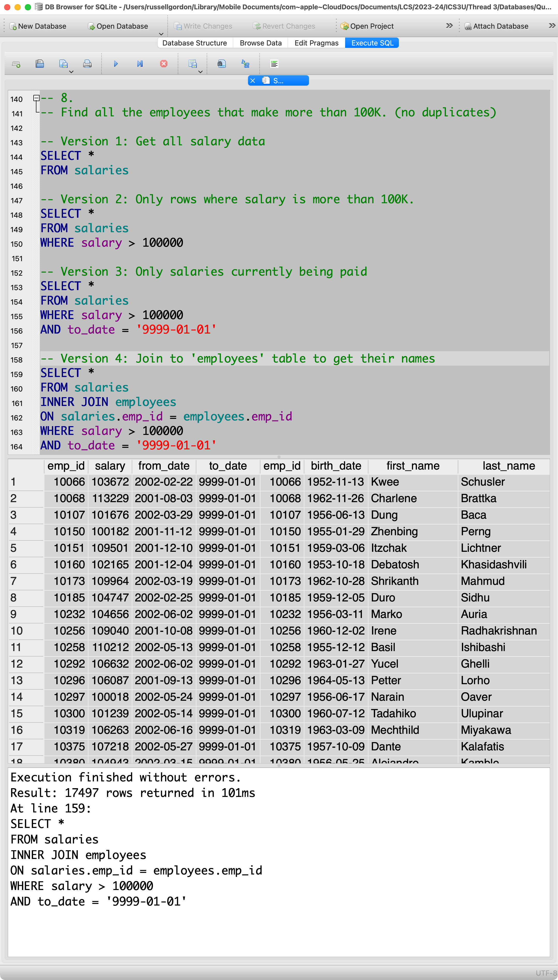Stop SQL execution with the red icon

[x=164, y=64]
